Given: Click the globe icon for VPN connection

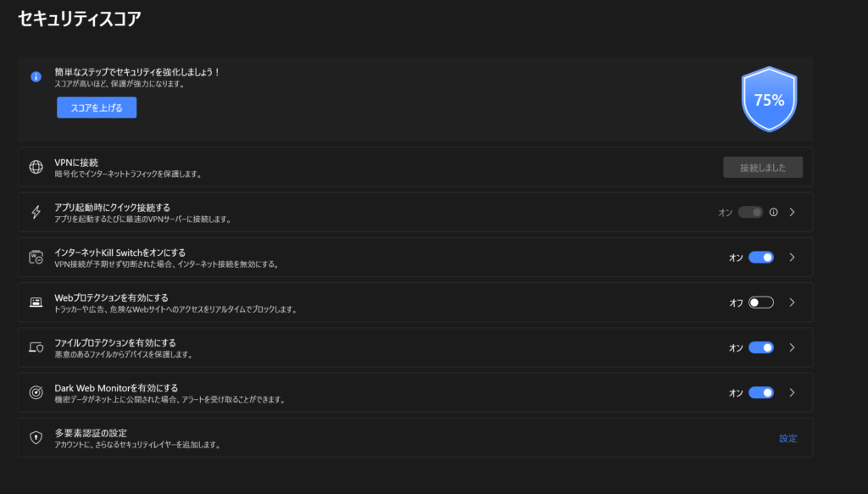Looking at the screenshot, I should (36, 167).
